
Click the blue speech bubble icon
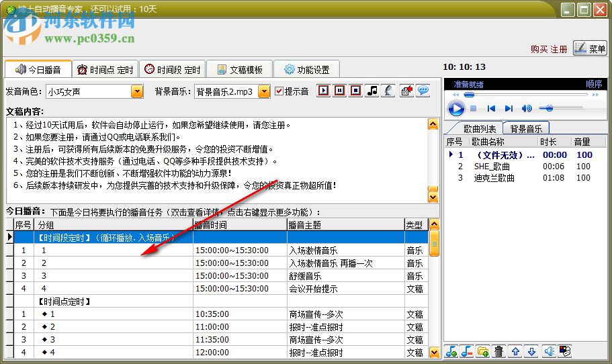[423, 91]
